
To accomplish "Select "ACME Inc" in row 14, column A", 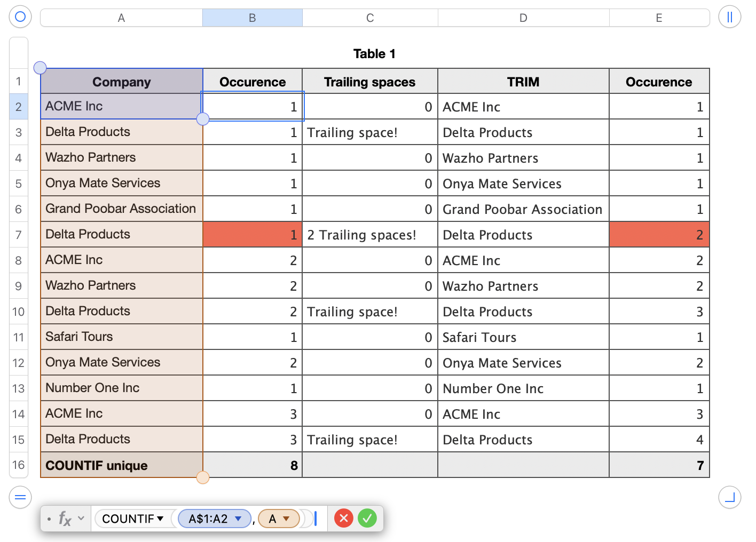I will [122, 413].
